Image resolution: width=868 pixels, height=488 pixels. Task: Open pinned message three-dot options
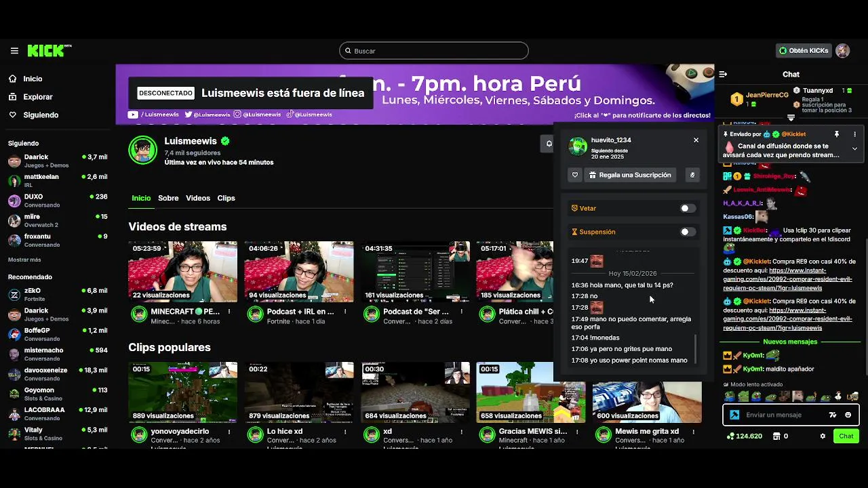point(854,134)
